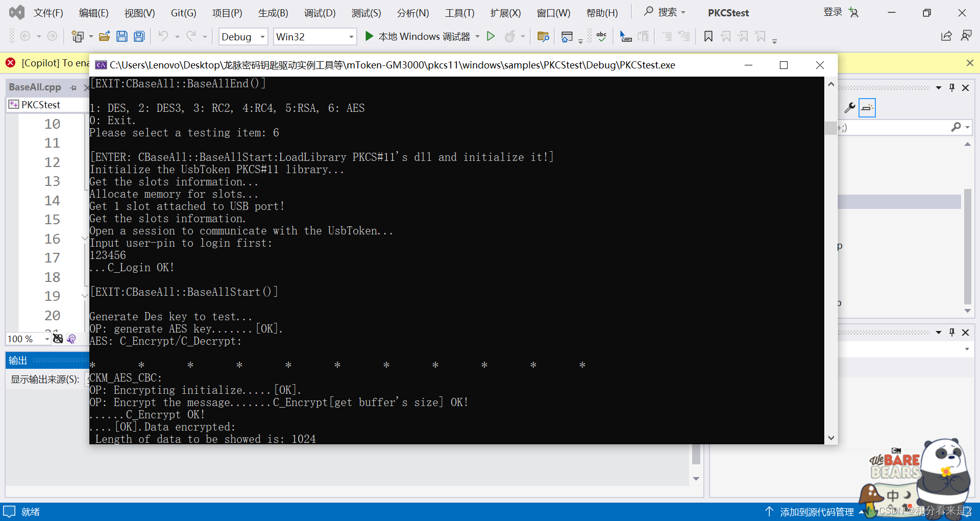Screen dimensions: 980x521
Task: Open the upper right panel window options arrow
Action: pos(939,88)
